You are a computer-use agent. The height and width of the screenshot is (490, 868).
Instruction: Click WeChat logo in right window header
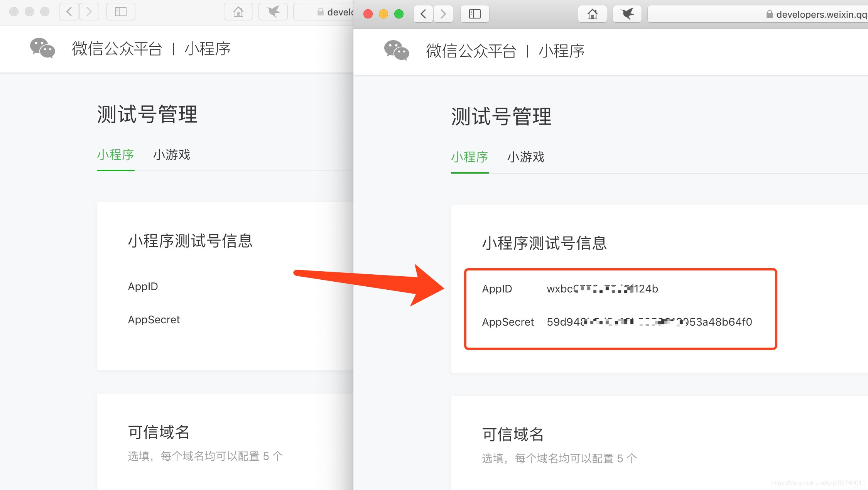397,51
